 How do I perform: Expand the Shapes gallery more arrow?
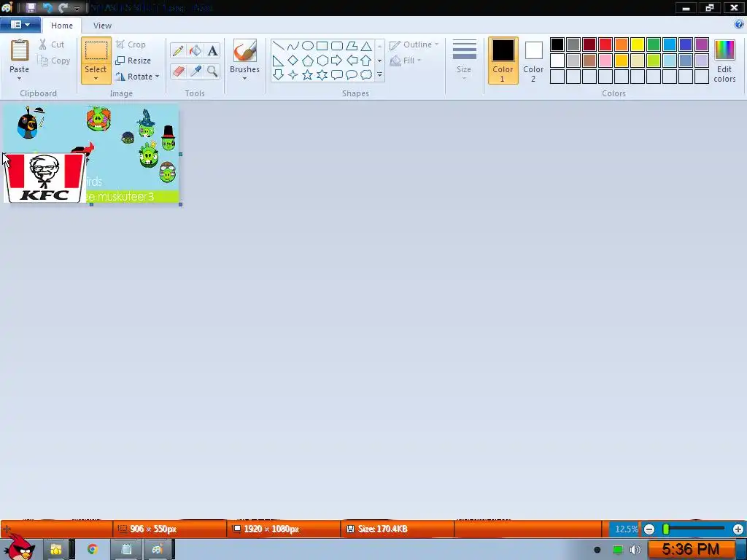click(x=379, y=75)
